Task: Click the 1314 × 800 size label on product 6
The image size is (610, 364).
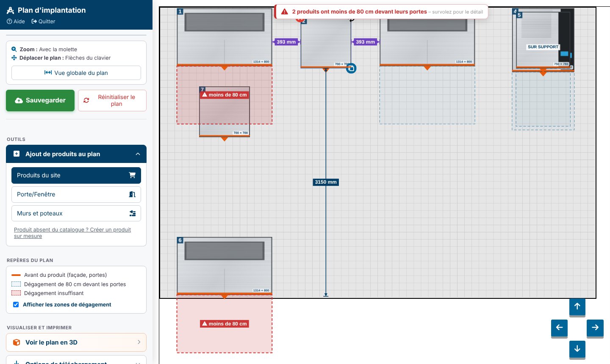Action: pos(261,290)
